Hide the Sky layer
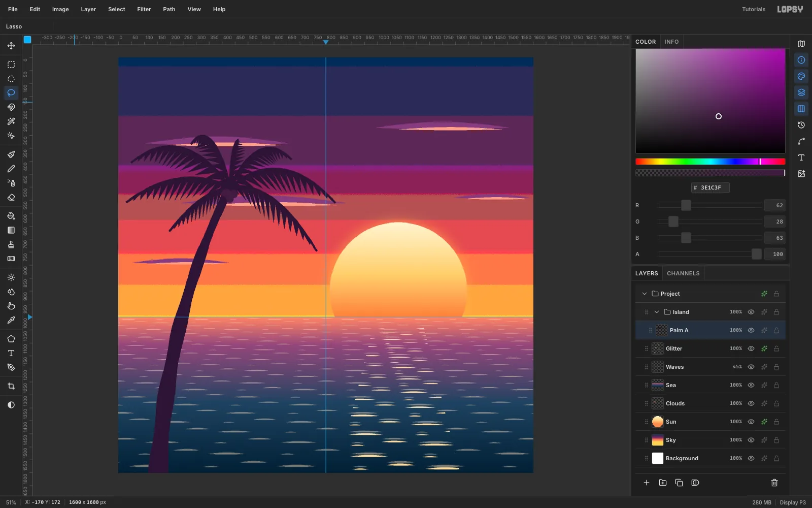812x508 pixels. [751, 440]
